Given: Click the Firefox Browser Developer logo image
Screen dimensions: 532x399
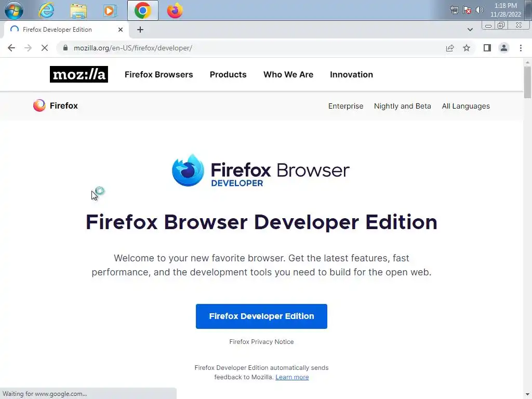Looking at the screenshot, I should point(261,170).
